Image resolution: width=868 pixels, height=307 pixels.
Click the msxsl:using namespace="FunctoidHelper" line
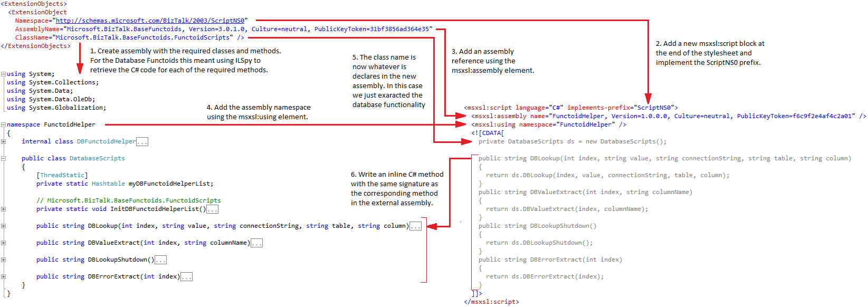click(549, 124)
